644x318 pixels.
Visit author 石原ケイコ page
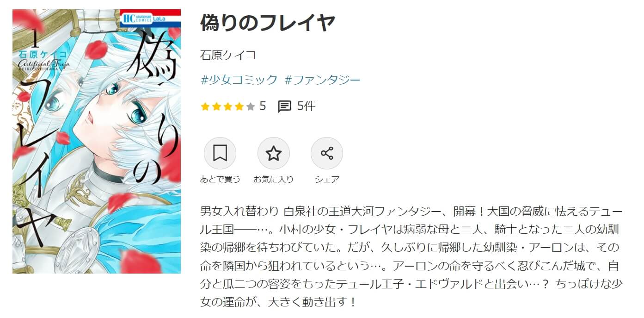[228, 56]
